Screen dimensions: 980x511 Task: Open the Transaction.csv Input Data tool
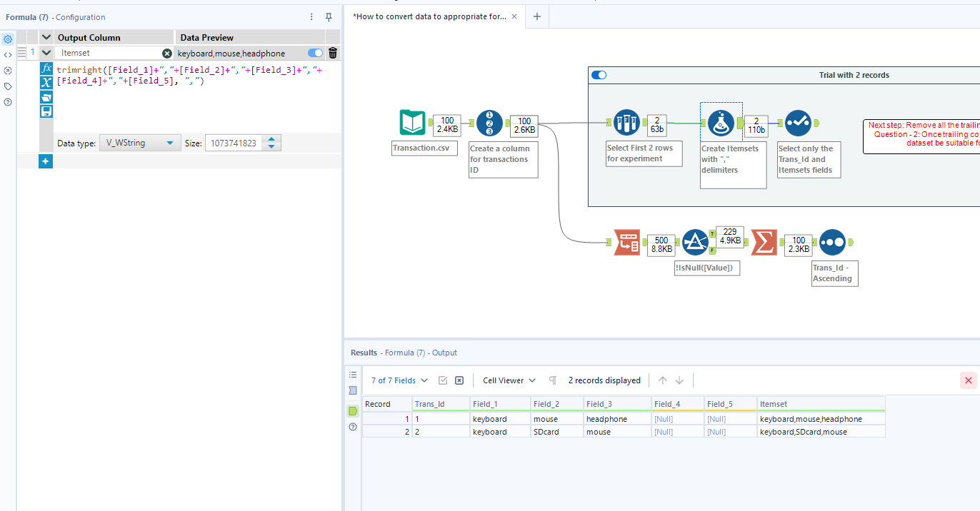pos(412,122)
